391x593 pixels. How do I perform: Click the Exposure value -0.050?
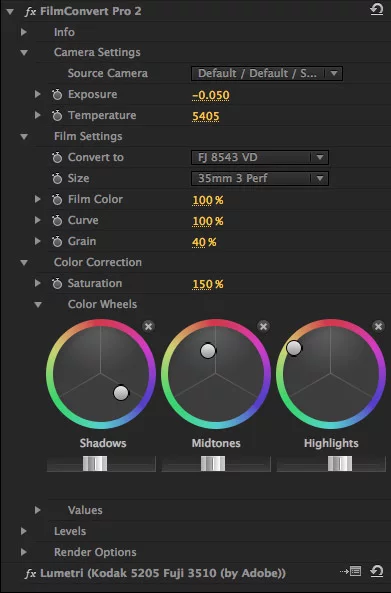211,95
